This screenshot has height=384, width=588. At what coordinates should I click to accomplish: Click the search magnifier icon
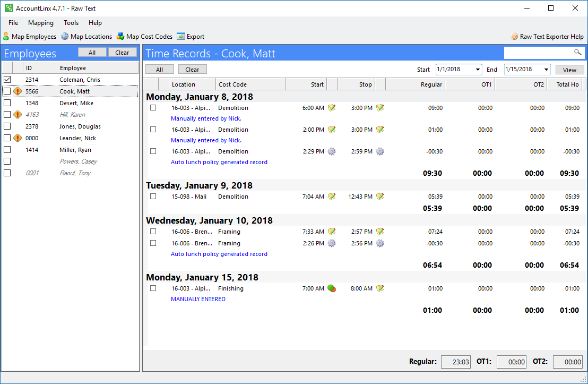tap(577, 53)
